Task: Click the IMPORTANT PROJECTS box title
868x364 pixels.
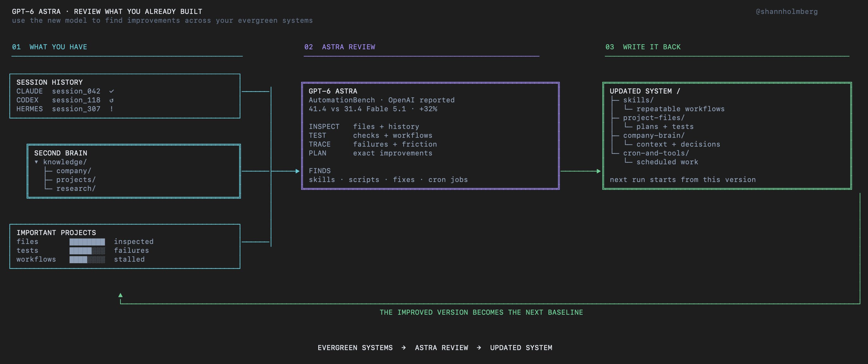Action: 56,233
